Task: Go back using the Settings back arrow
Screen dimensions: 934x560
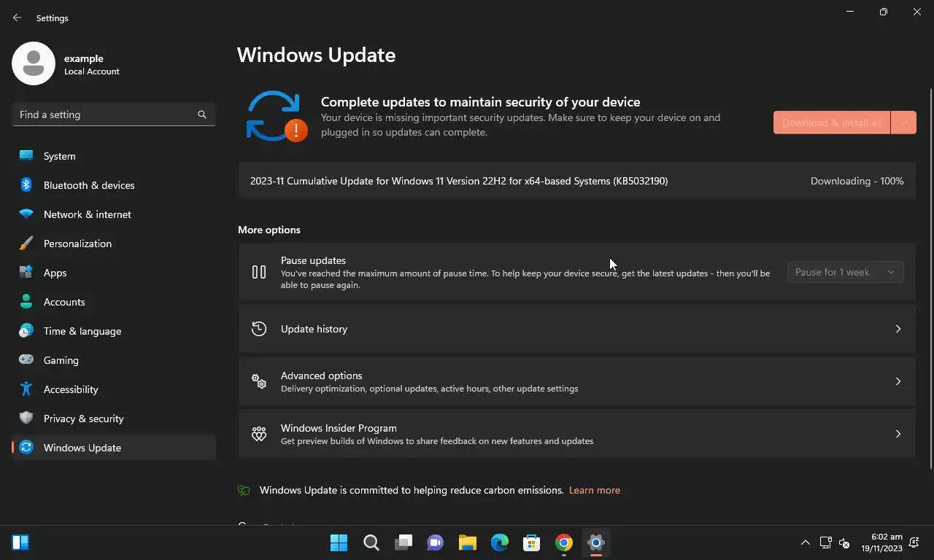Action: coord(18,17)
